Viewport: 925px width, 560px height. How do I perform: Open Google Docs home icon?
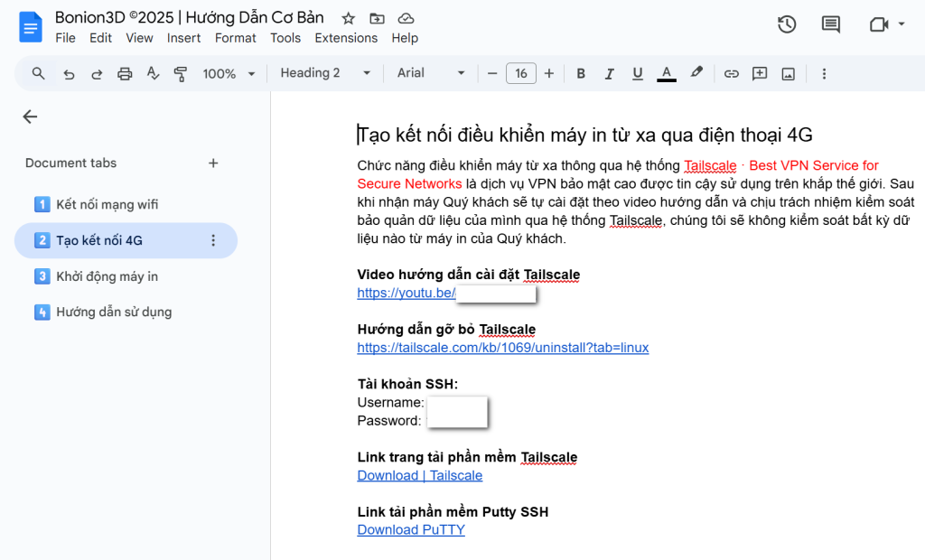(30, 27)
